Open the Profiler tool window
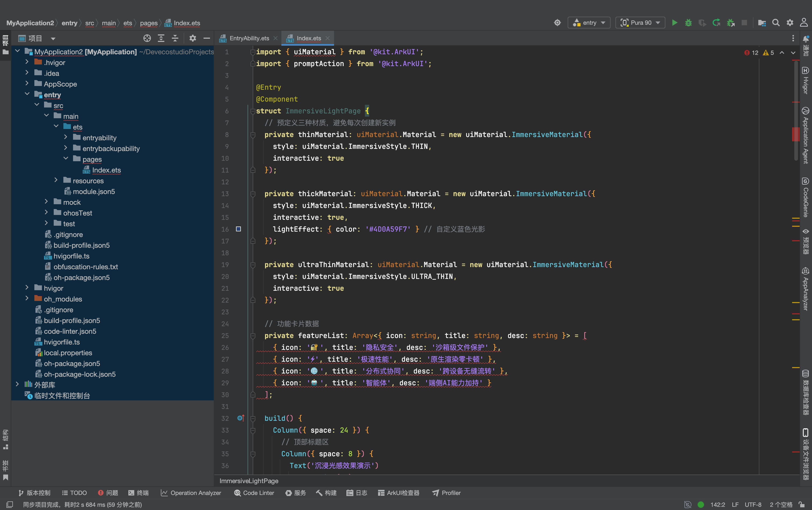This screenshot has height=510, width=812. 446,493
